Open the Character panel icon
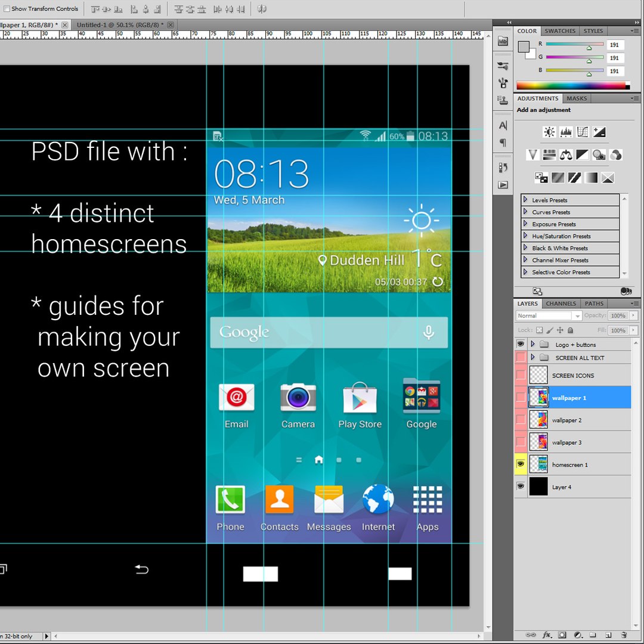This screenshot has height=644, width=644. pos(503,125)
